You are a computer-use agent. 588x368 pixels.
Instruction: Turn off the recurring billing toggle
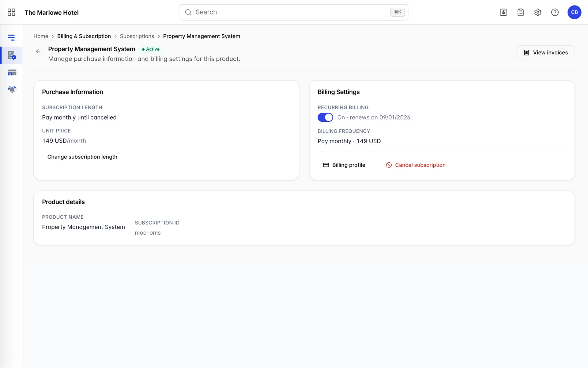coord(325,117)
